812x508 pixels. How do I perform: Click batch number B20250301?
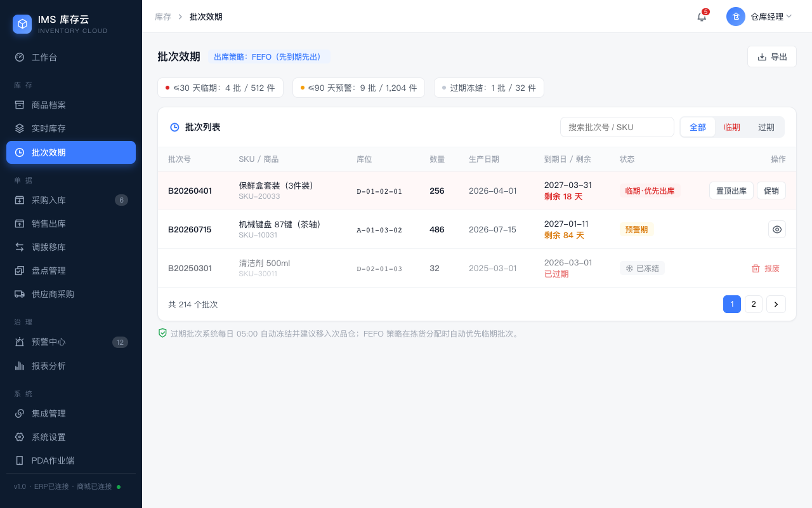pyautogui.click(x=190, y=268)
